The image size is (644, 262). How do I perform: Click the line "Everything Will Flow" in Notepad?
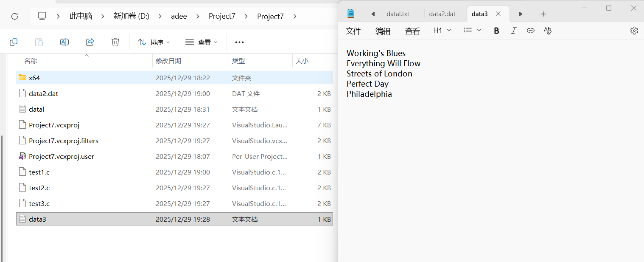pyautogui.click(x=384, y=63)
